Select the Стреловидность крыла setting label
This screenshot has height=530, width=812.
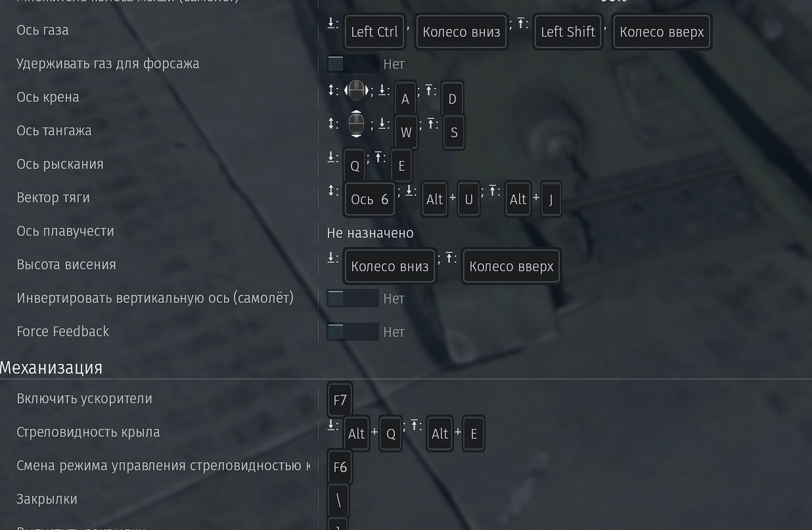88,432
